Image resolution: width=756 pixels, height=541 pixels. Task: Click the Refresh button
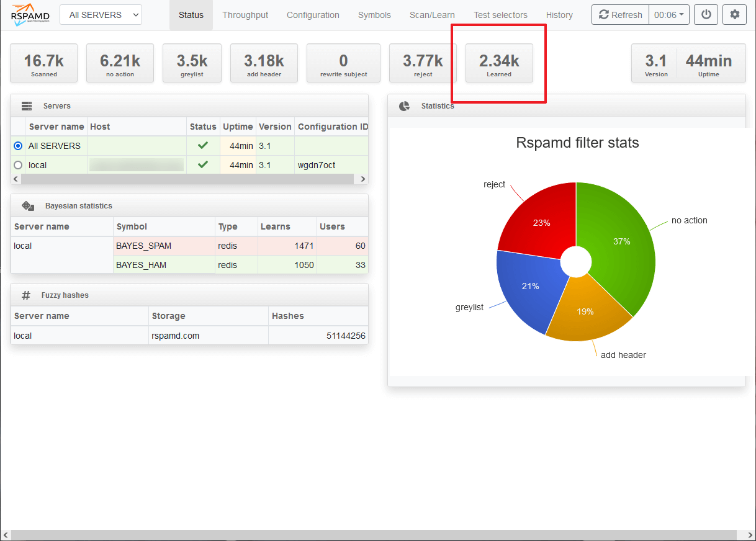click(619, 14)
